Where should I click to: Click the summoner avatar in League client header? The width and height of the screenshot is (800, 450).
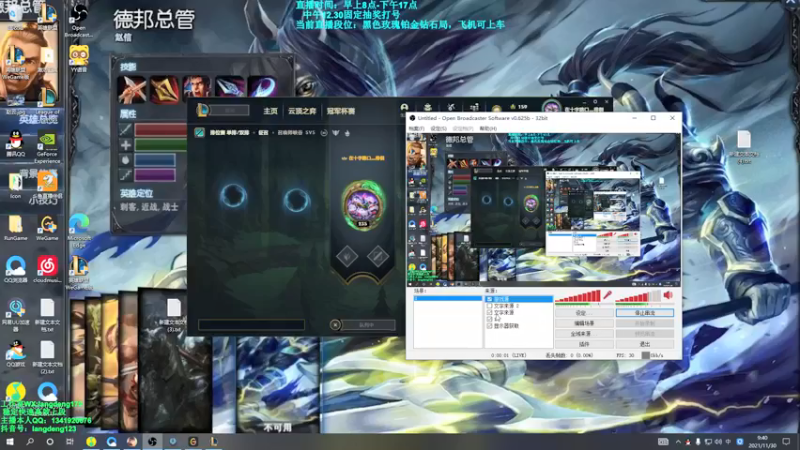(551, 108)
